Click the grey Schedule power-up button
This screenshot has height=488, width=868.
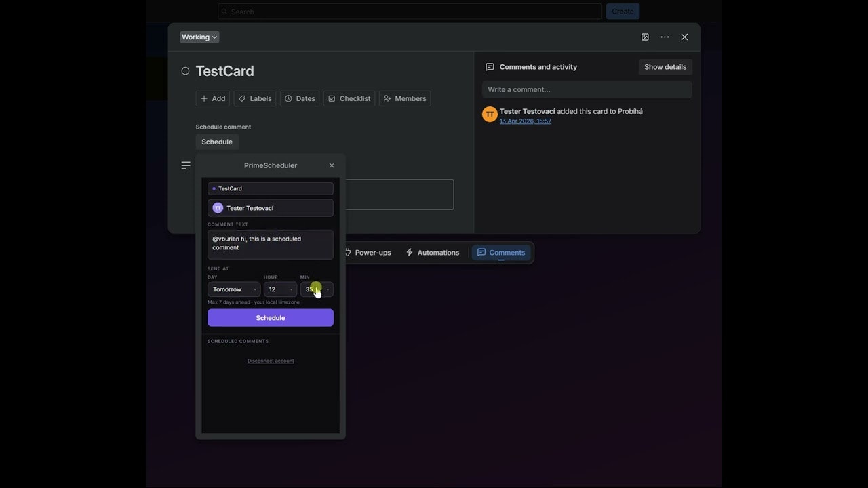pyautogui.click(x=217, y=142)
